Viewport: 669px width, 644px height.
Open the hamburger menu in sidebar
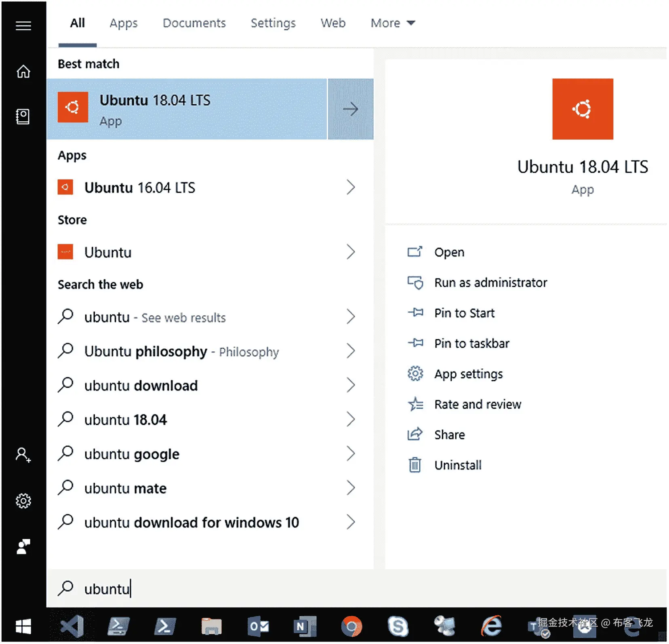point(23,26)
